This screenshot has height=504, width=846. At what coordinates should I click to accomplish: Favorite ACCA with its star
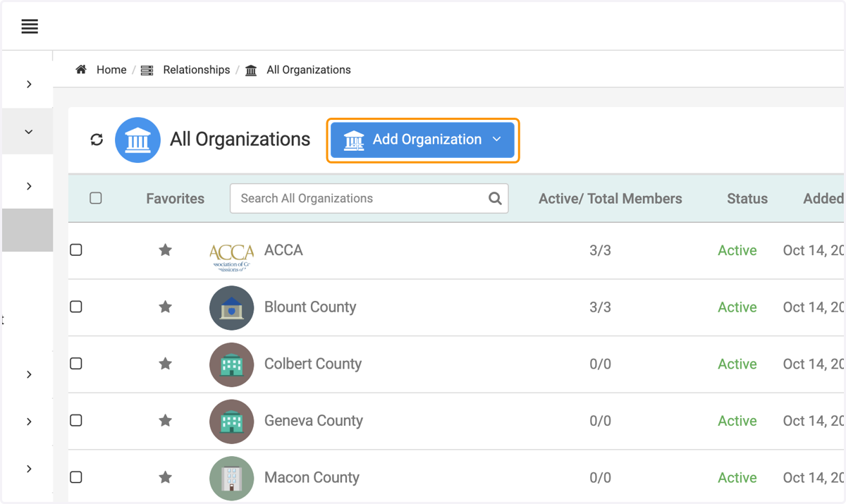pos(165,250)
